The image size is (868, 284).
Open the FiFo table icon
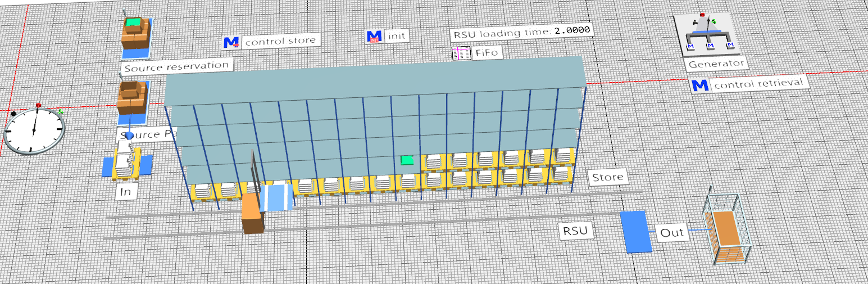[461, 54]
